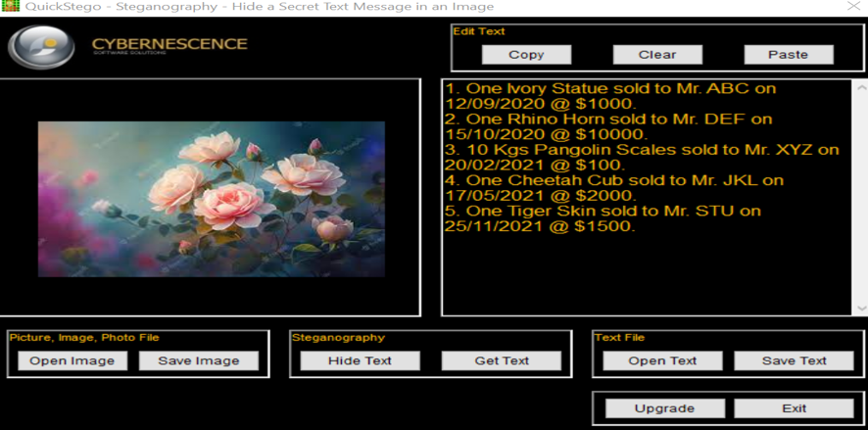Exit the QuickStego application
The image size is (868, 430).
(794, 408)
